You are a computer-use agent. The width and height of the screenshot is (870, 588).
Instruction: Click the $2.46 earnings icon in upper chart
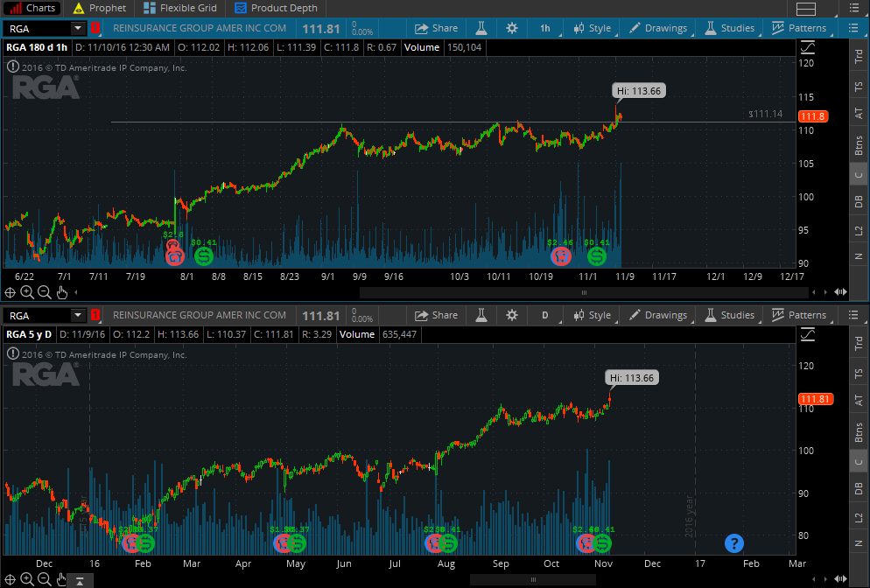(x=561, y=256)
